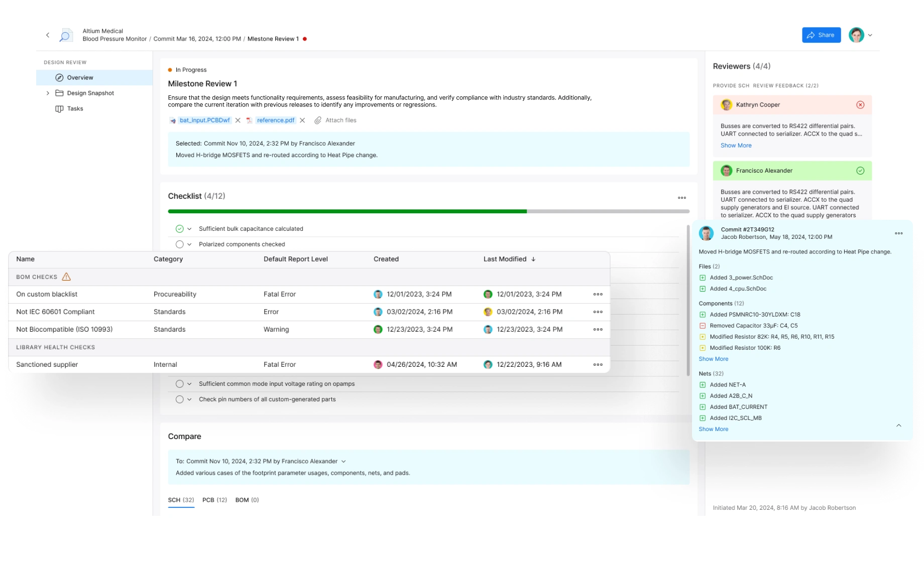This screenshot has width=924, height=570.
Task: Click Kathryn Cooper's rejected status icon
Action: click(x=860, y=105)
